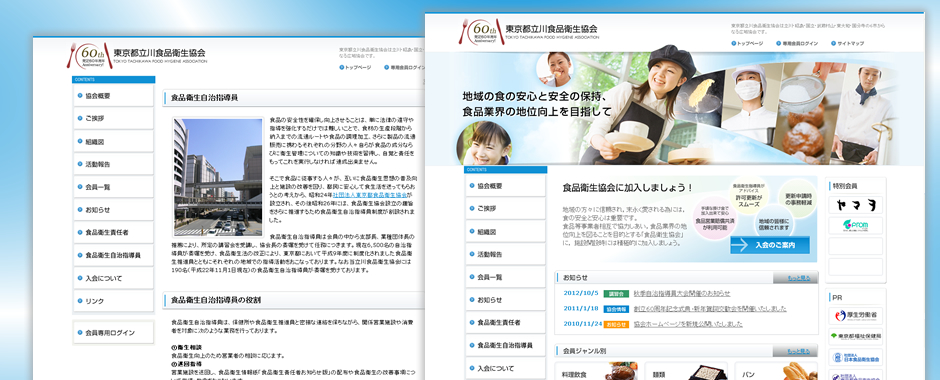Select 会員一覧 in front window contents menu
This screenshot has height=380, width=940.
pos(505,277)
